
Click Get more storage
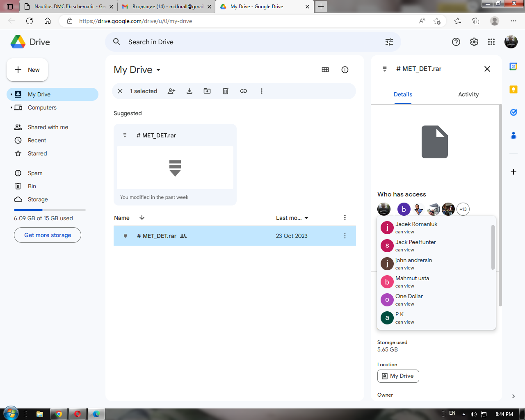tap(48, 235)
